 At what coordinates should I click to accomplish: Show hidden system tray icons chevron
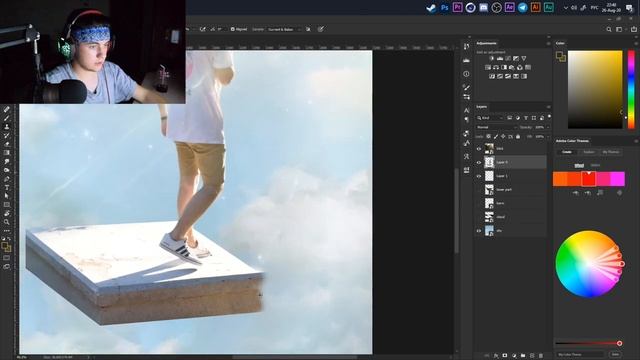[565, 8]
